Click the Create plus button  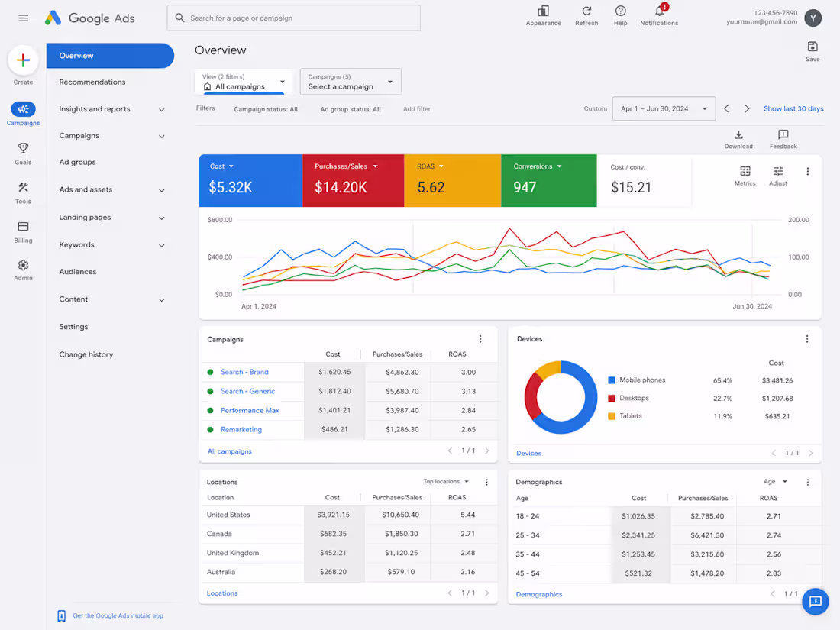click(x=23, y=60)
